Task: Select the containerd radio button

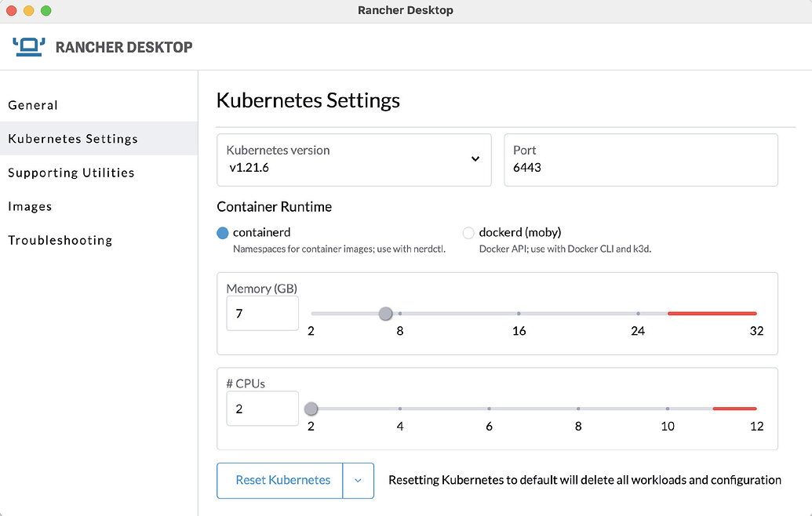Action: pos(223,233)
